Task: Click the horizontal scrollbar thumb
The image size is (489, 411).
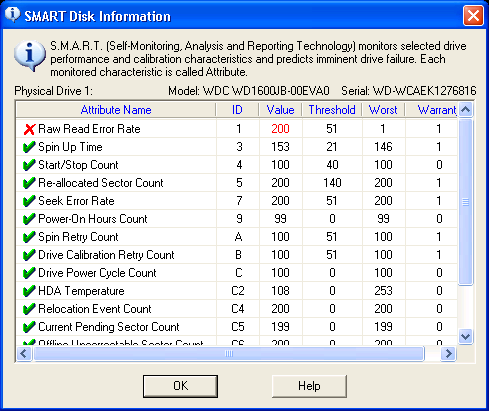Action: pyautogui.click(x=229, y=353)
